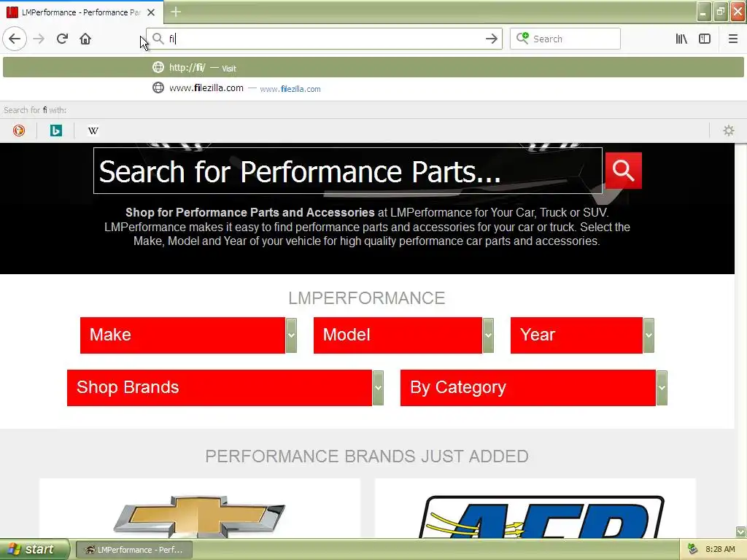Search with Wikipedia one-off engine
Viewport: 747px width, 560px height.
click(x=93, y=131)
